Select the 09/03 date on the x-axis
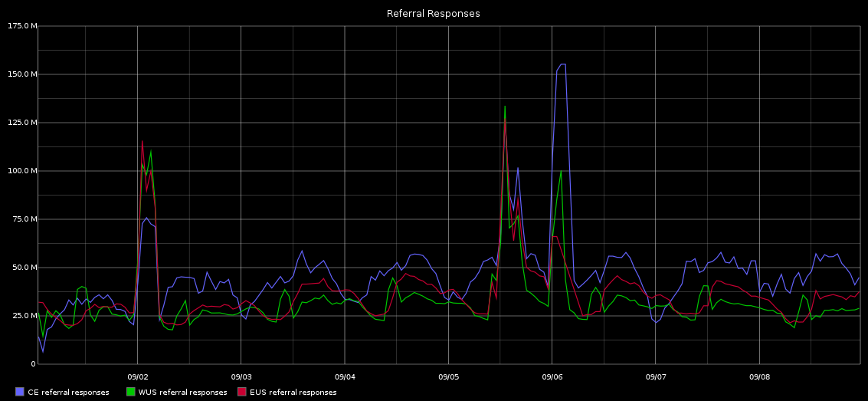868x401 pixels. (x=241, y=377)
